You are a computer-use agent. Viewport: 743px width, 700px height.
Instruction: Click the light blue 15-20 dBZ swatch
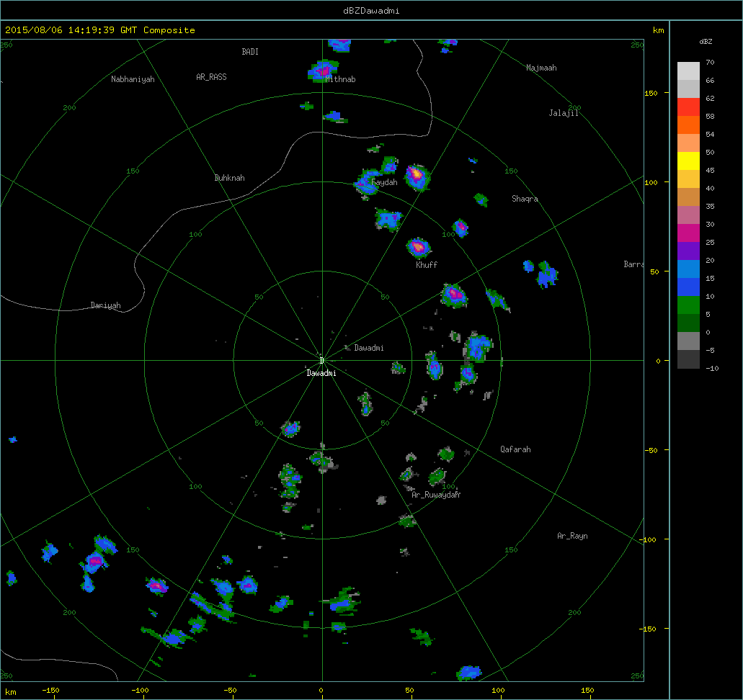[x=688, y=269]
